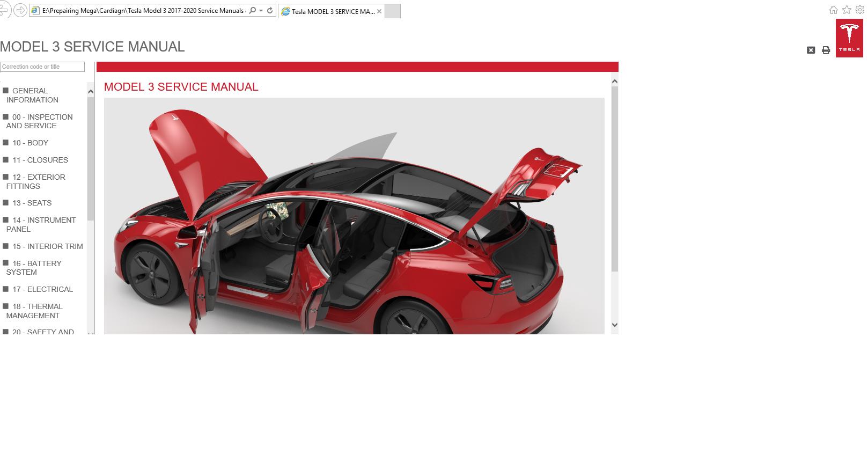Image resolution: width=868 pixels, height=469 pixels.
Task: Click the Correction code or title search field
Action: (42, 67)
